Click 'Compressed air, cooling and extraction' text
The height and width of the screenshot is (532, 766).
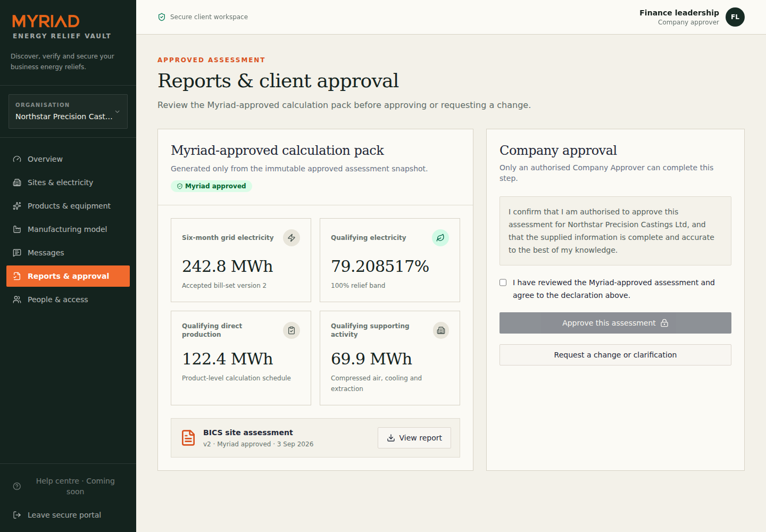click(376, 384)
